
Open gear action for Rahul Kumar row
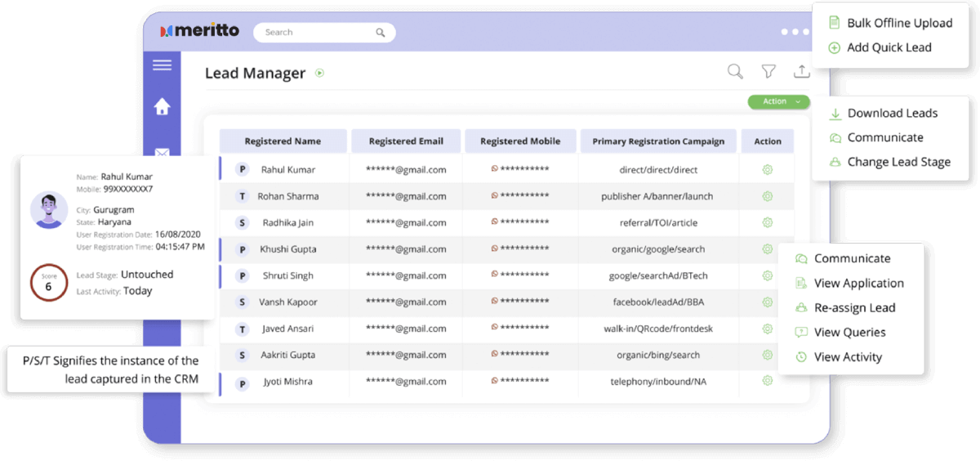coord(767,170)
